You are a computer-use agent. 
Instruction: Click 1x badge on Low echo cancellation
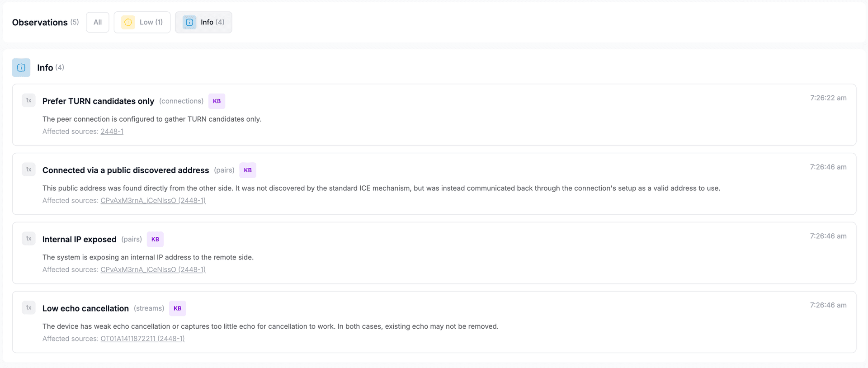pos(28,308)
